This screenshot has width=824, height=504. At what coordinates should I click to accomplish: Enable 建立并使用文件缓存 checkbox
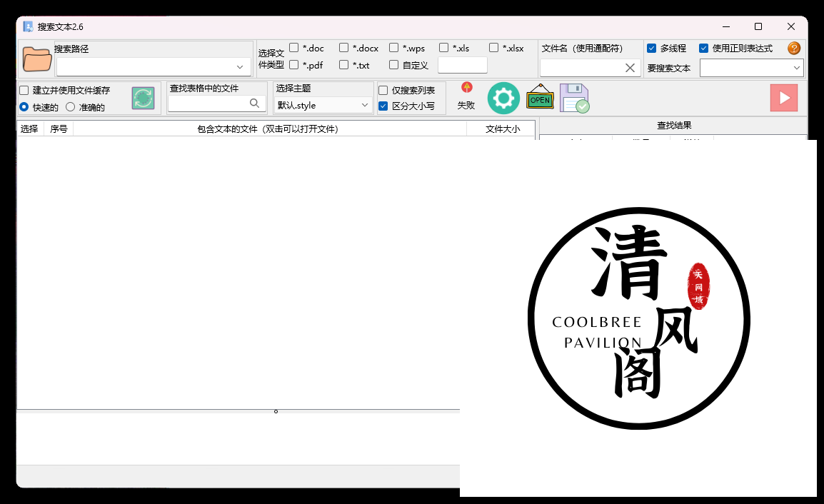click(x=24, y=91)
